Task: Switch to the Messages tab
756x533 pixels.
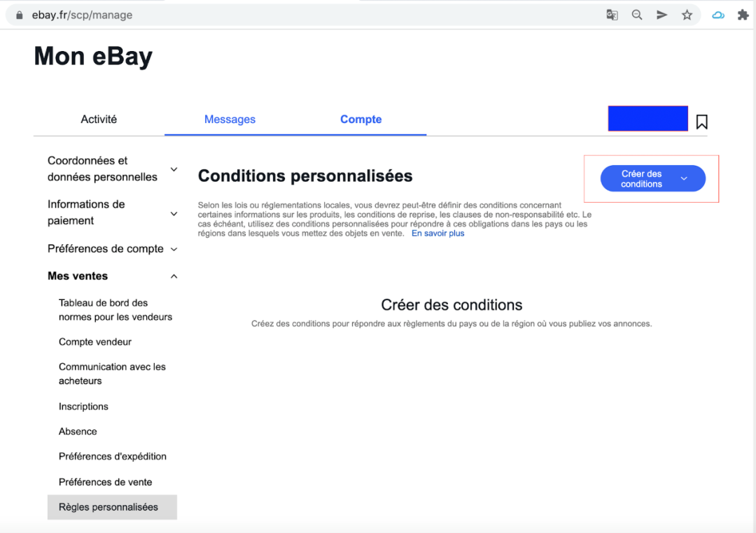Action: click(x=230, y=119)
